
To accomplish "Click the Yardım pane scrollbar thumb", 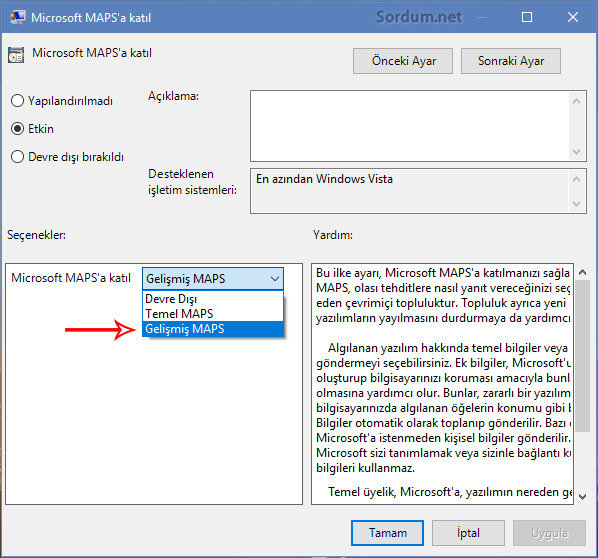I will click(x=582, y=355).
